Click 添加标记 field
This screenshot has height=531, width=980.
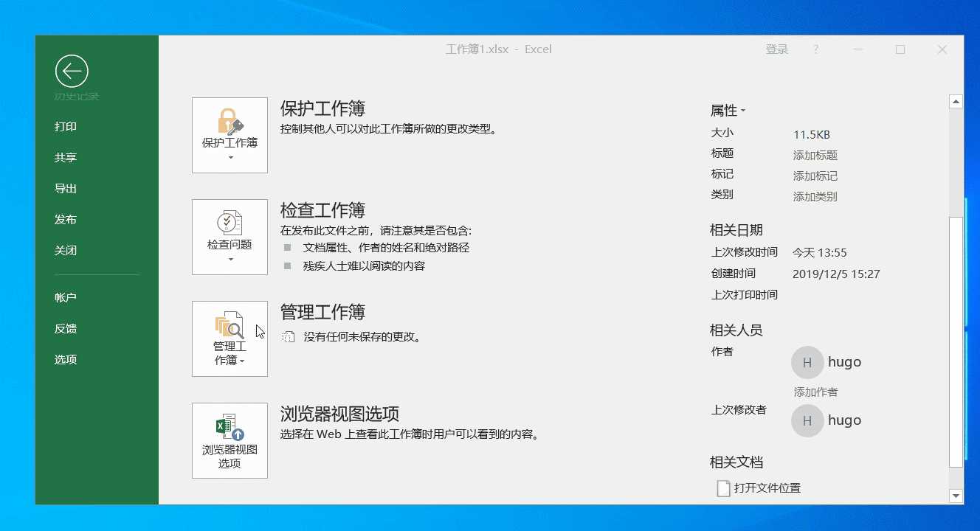tap(815, 176)
